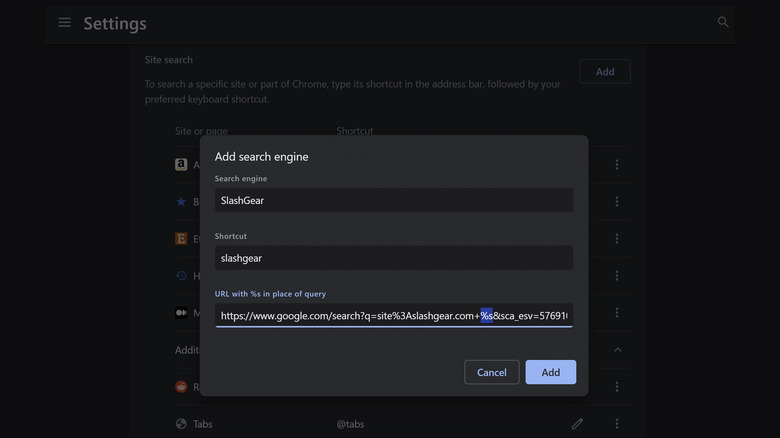
Task: Click the Tabs globe icon
Action: pos(181,424)
